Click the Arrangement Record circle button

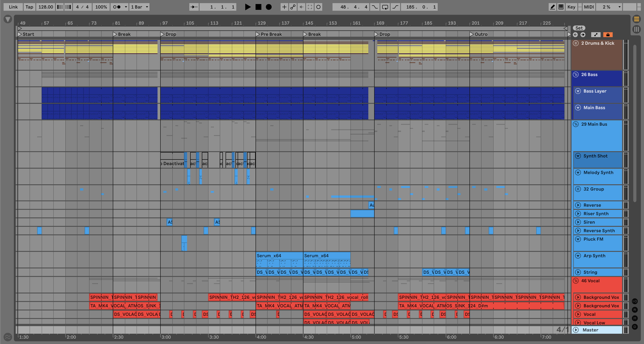[269, 7]
